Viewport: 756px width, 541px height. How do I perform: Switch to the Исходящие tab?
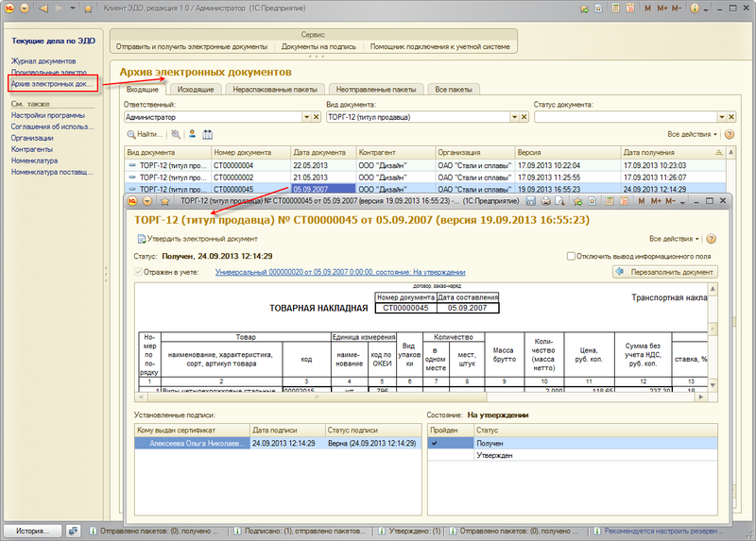pos(198,90)
